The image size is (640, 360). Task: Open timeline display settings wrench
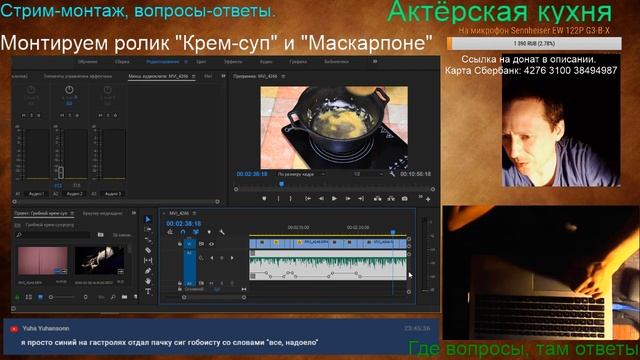(x=222, y=232)
